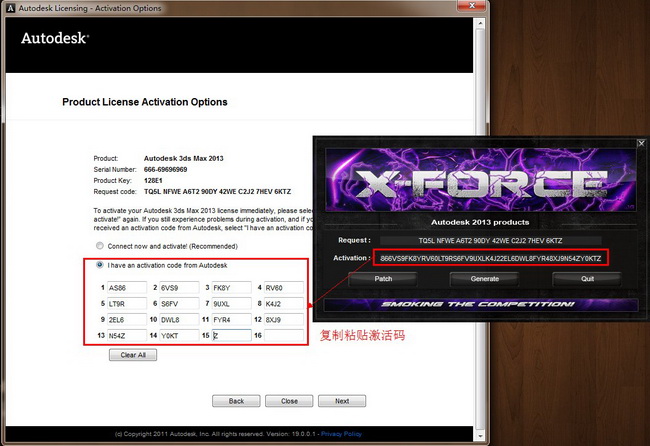Click the Patch button in X-Force window
This screenshot has width=650, height=446.
click(383, 279)
